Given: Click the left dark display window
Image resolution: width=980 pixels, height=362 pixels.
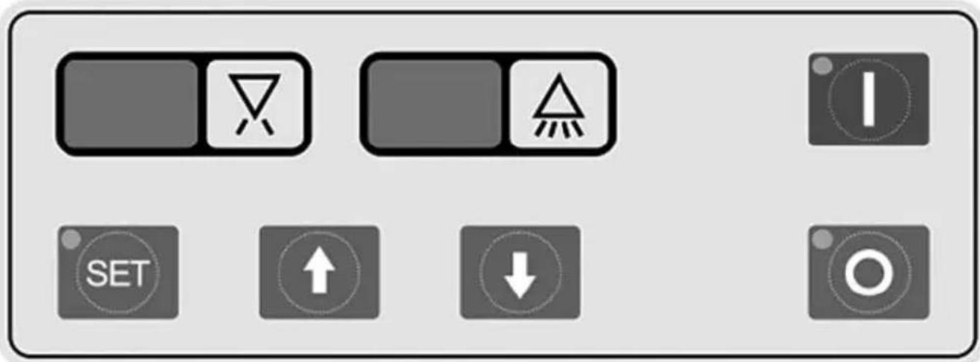Looking at the screenshot, I should point(130,103).
